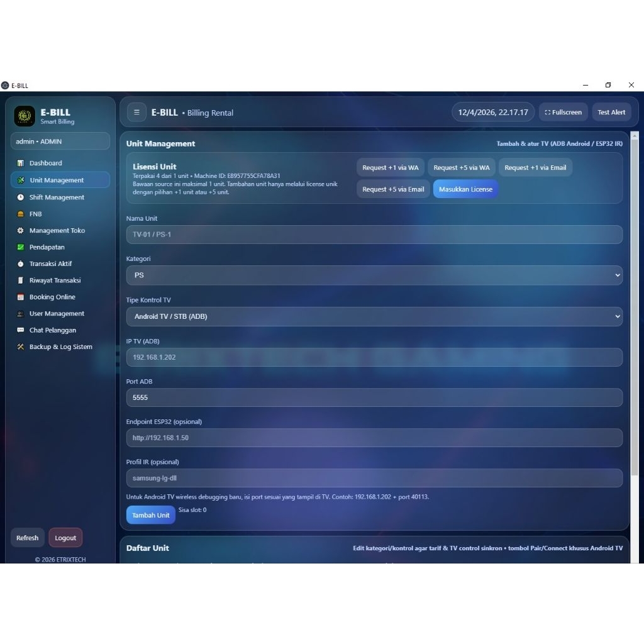Open Riwayat Transaksi page
Screen dimensions: 644x644
coord(60,280)
